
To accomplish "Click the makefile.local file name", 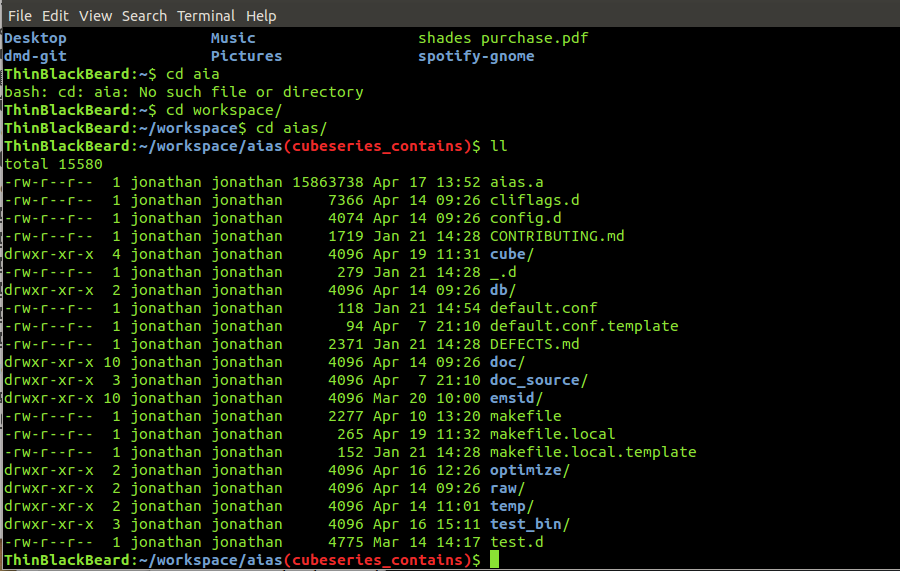I will [x=552, y=434].
